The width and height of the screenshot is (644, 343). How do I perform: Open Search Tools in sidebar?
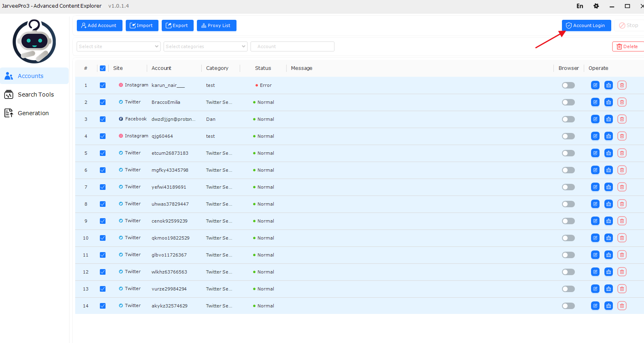[36, 95]
